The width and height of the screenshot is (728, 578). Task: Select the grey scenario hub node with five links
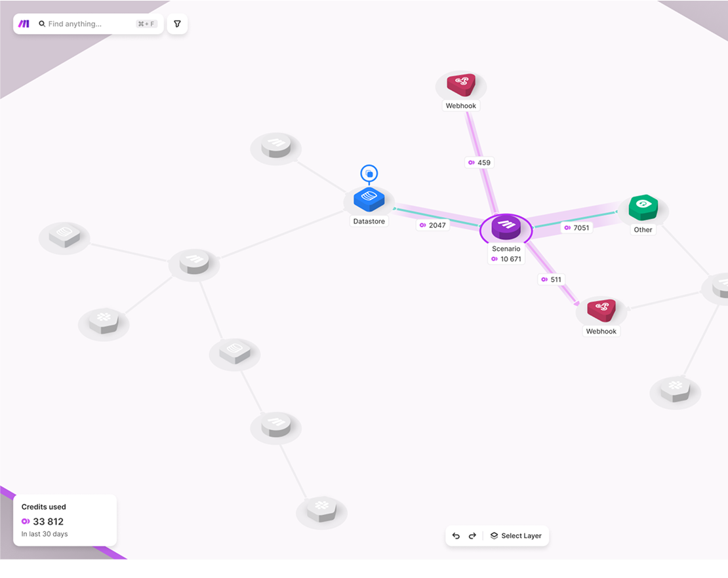click(194, 262)
